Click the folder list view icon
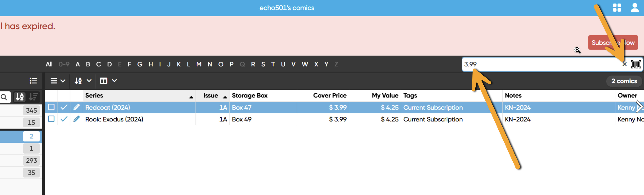The height and width of the screenshot is (195, 644). tap(33, 81)
